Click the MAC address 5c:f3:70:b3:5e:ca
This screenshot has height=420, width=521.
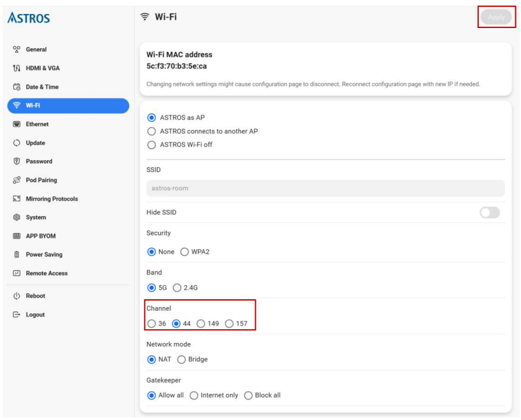176,66
